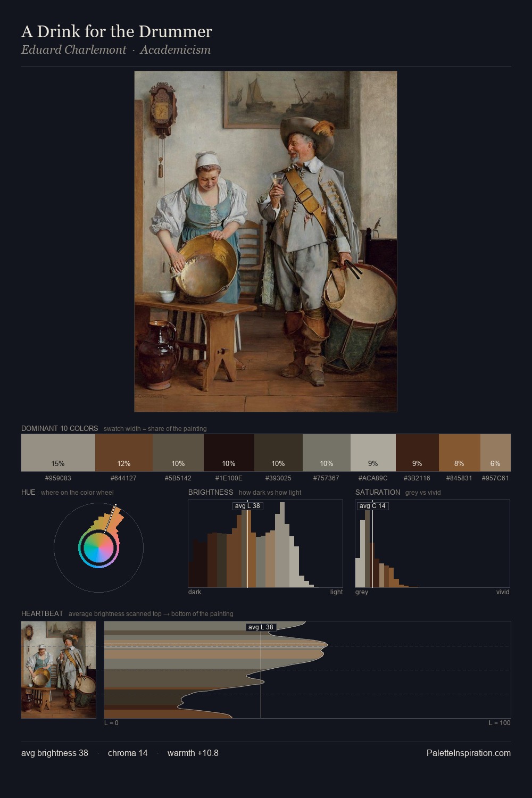Click the 'avg L 38' brightness histogram label
Image resolution: width=532 pixels, height=798 pixels.
[x=248, y=506]
